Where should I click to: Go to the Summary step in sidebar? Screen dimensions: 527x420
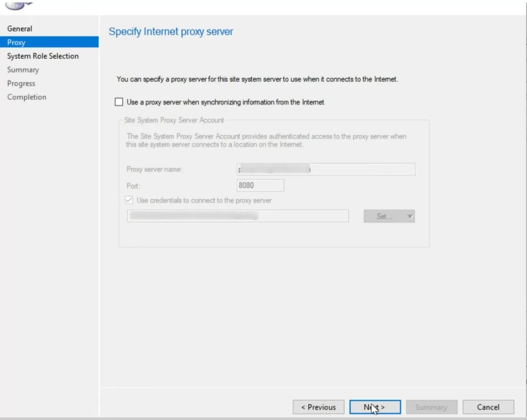[23, 70]
